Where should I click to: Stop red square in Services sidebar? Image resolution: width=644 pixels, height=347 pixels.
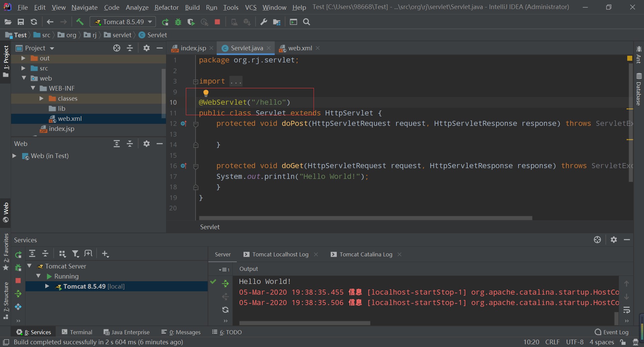(x=18, y=281)
